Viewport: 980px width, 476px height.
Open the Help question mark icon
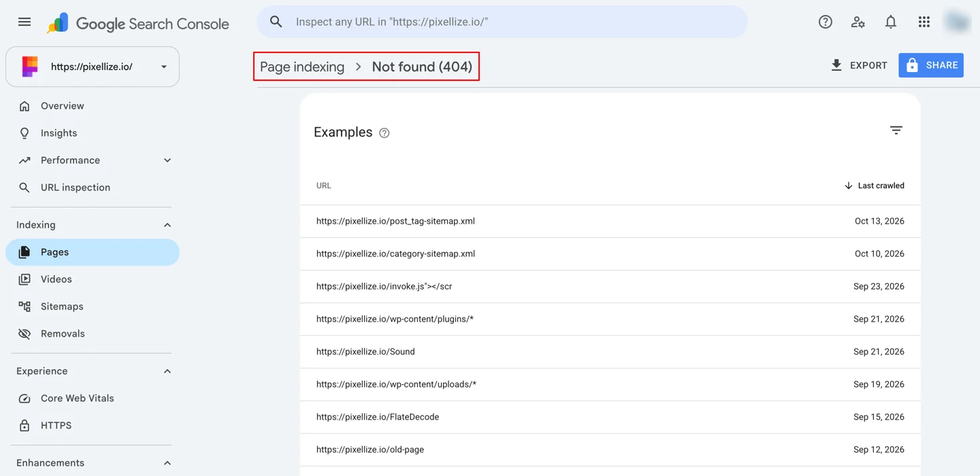pyautogui.click(x=826, y=22)
